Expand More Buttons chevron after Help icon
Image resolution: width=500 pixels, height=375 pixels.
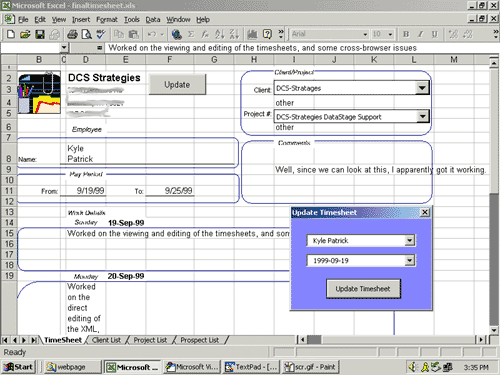tap(281, 34)
